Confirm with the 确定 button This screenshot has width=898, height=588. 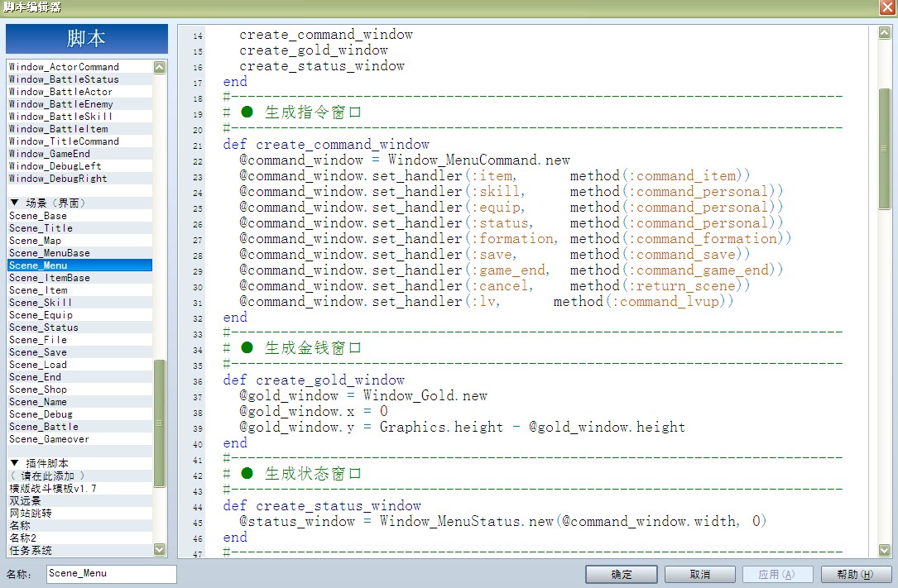(x=622, y=574)
